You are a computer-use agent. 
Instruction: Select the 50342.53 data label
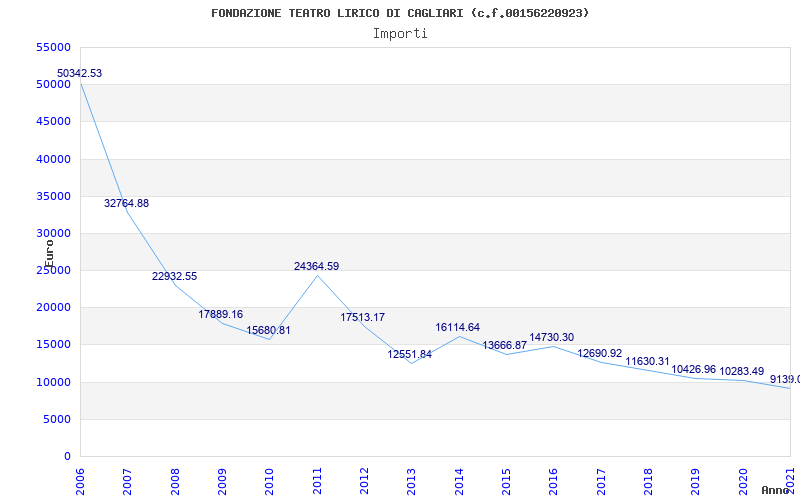(79, 73)
